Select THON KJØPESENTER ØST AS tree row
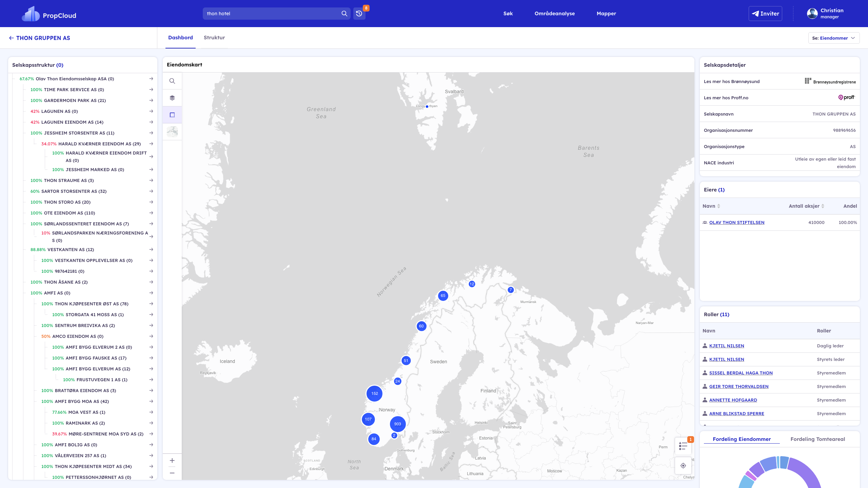The width and height of the screenshot is (868, 488). (92, 304)
